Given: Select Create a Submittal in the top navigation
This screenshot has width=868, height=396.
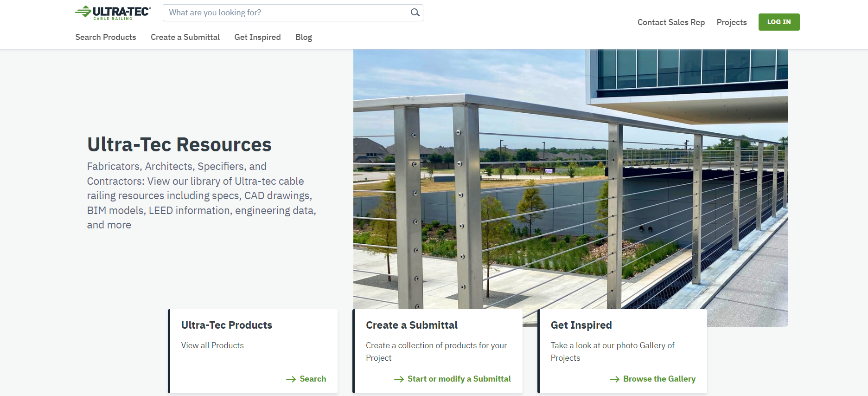Looking at the screenshot, I should (185, 37).
